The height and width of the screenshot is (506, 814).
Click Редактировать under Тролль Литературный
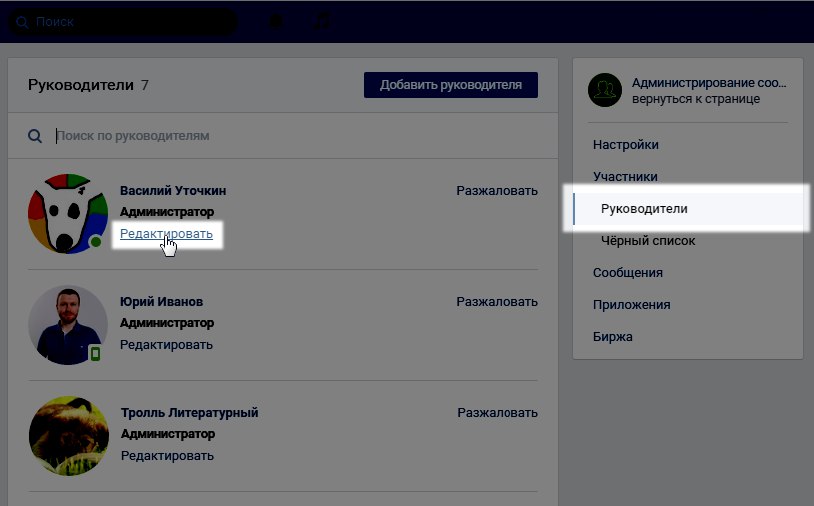tap(167, 455)
